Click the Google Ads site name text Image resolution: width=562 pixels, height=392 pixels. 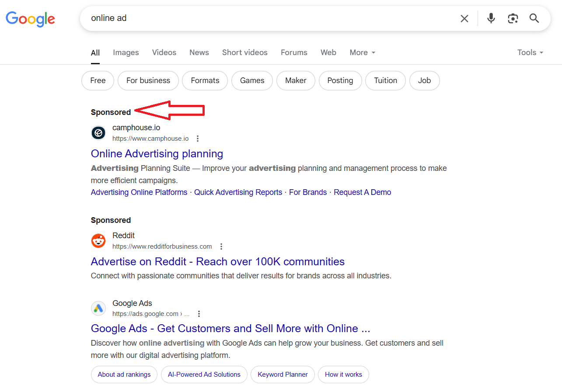tap(132, 303)
